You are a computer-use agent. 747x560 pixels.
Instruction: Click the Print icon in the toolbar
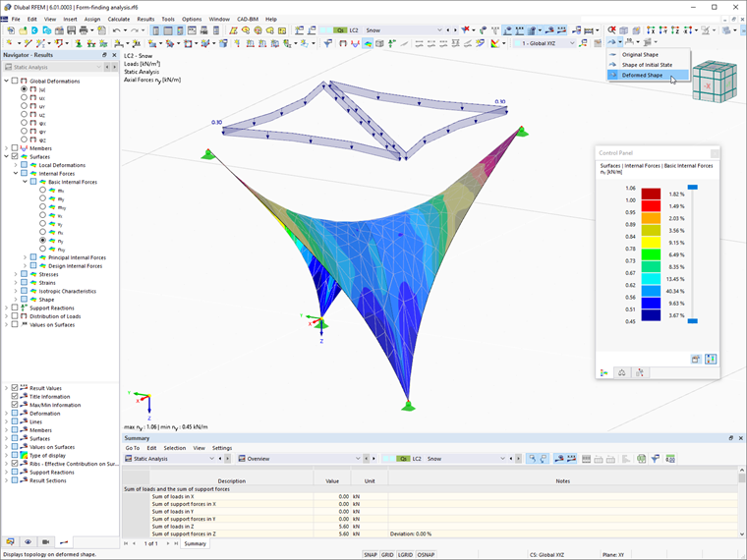coord(84,30)
